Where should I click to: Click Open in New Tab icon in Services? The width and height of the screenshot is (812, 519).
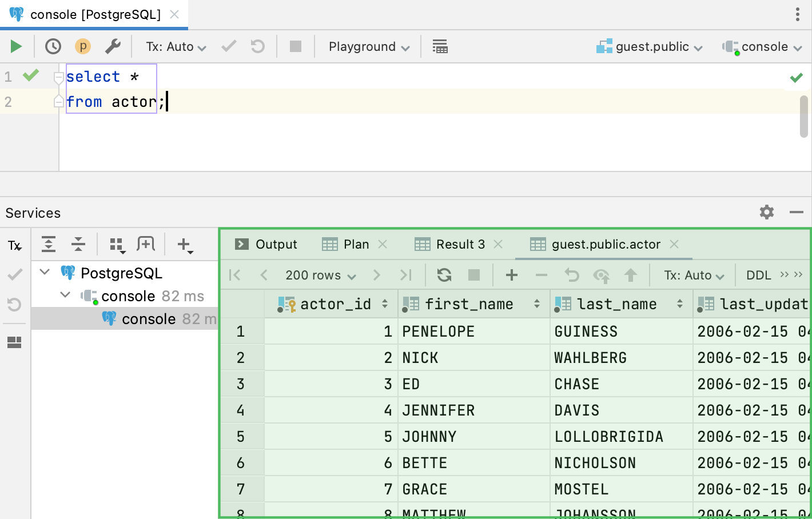click(146, 245)
